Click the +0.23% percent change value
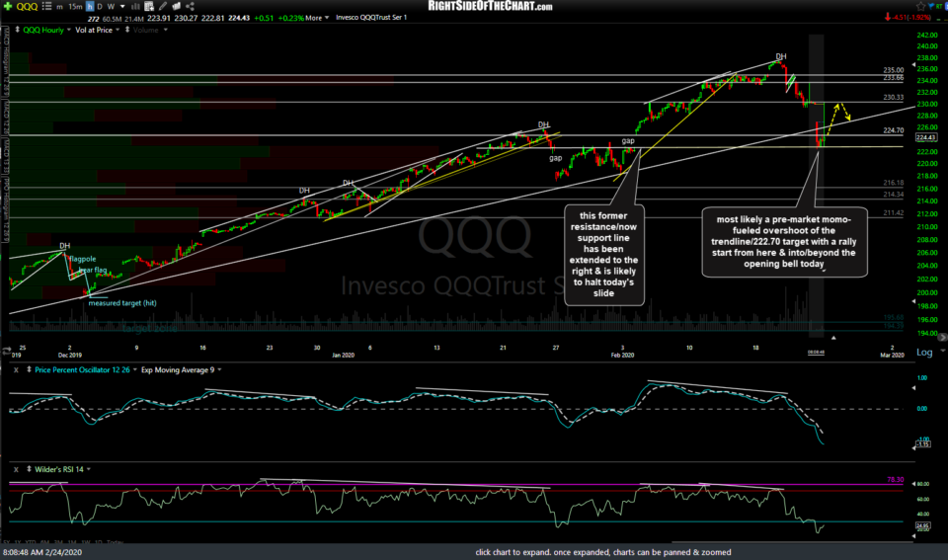The image size is (948, 560). coord(290,18)
